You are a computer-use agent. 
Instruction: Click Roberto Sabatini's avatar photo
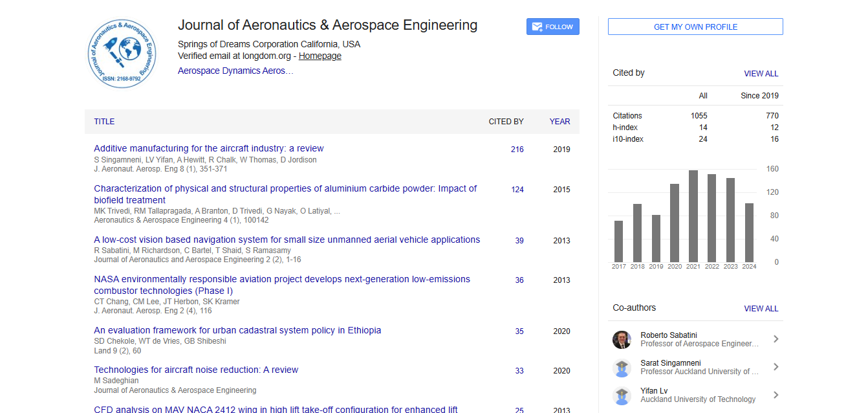click(x=622, y=340)
